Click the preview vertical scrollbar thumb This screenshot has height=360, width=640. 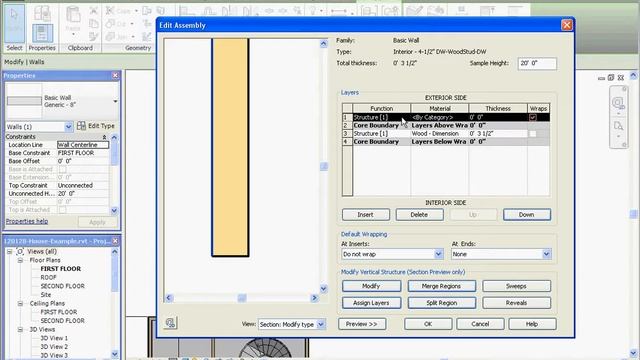click(324, 167)
